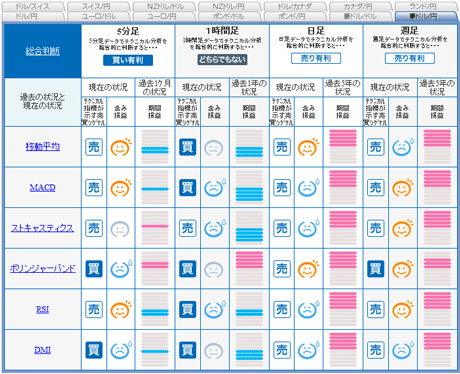Open the NZドル/ドル tab
Image resolution: width=460 pixels, height=374 pixels.
coord(164,6)
